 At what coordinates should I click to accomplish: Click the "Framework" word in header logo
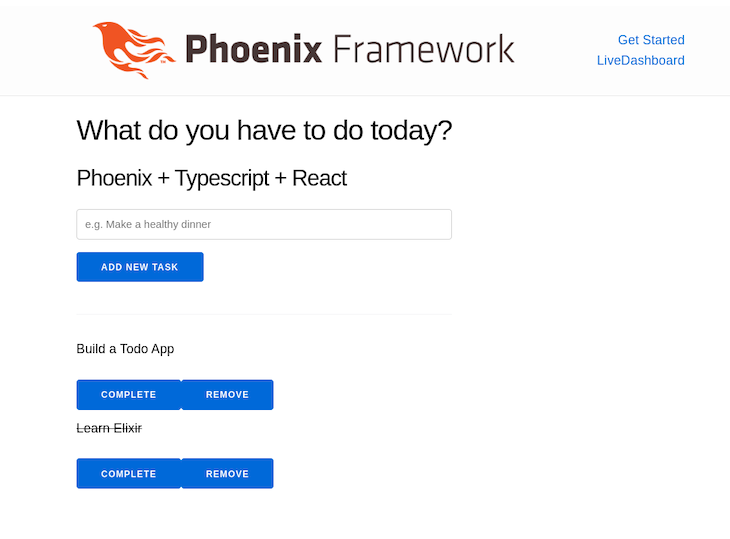pyautogui.click(x=423, y=48)
